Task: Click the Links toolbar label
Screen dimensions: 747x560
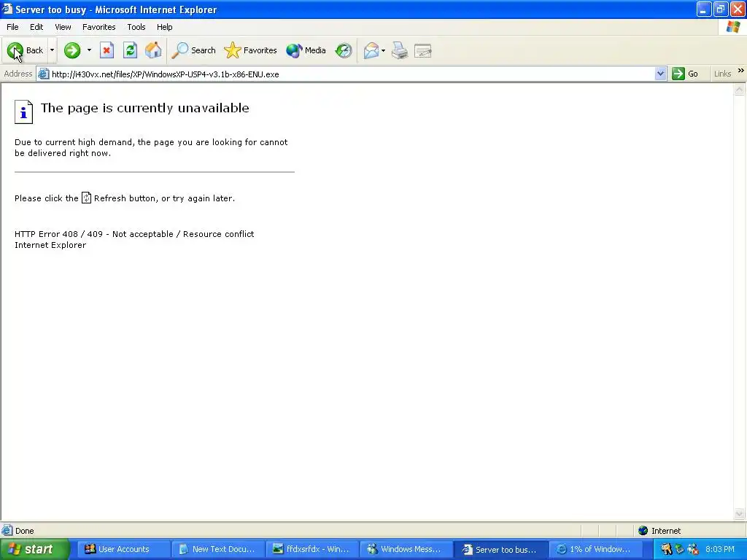Action: tap(722, 74)
